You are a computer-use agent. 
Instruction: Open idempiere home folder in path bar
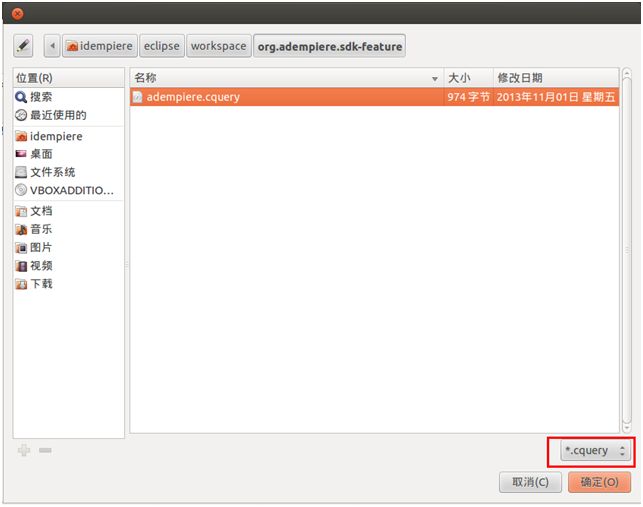tap(100, 46)
